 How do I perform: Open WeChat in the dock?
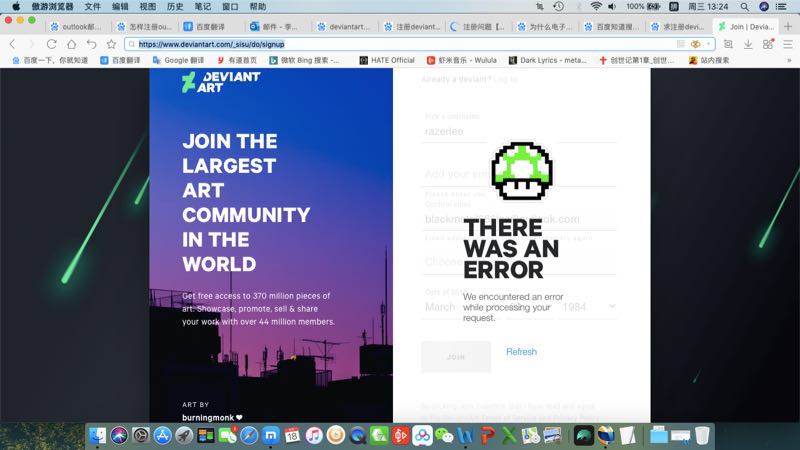click(x=444, y=436)
